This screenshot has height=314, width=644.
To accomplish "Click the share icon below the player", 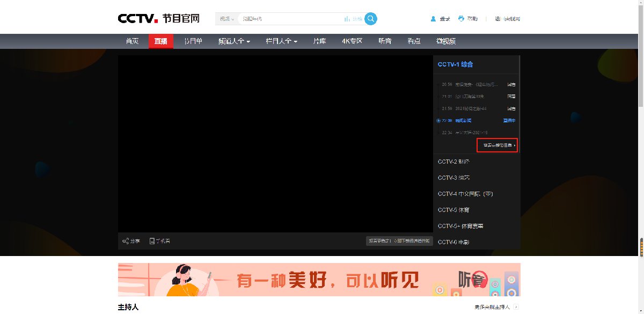I will coord(125,241).
